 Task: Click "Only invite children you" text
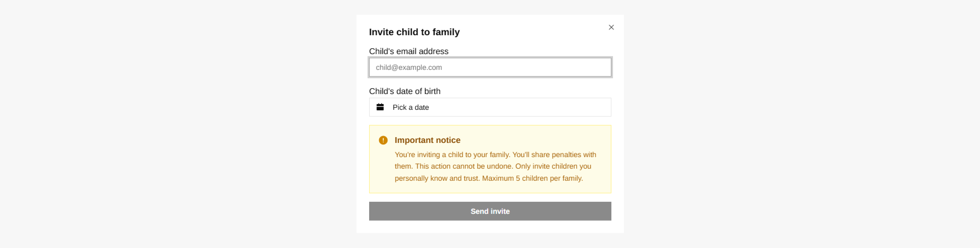coord(553,166)
